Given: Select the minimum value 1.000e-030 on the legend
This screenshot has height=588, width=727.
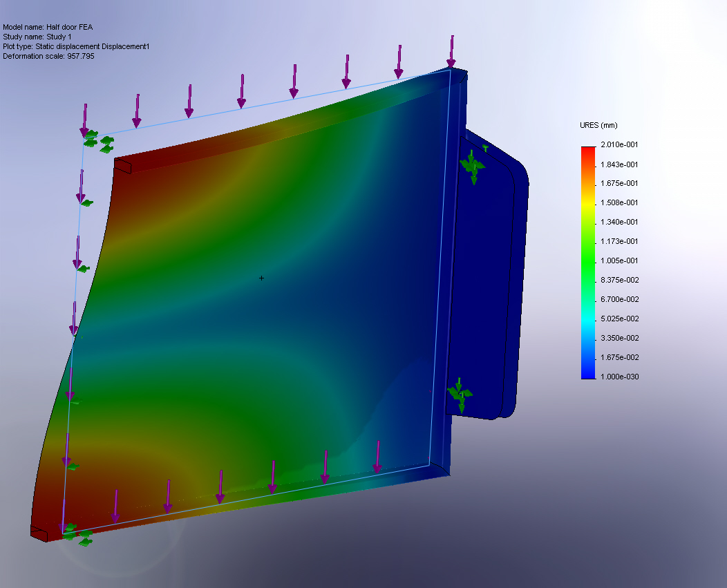Looking at the screenshot, I should (621, 377).
